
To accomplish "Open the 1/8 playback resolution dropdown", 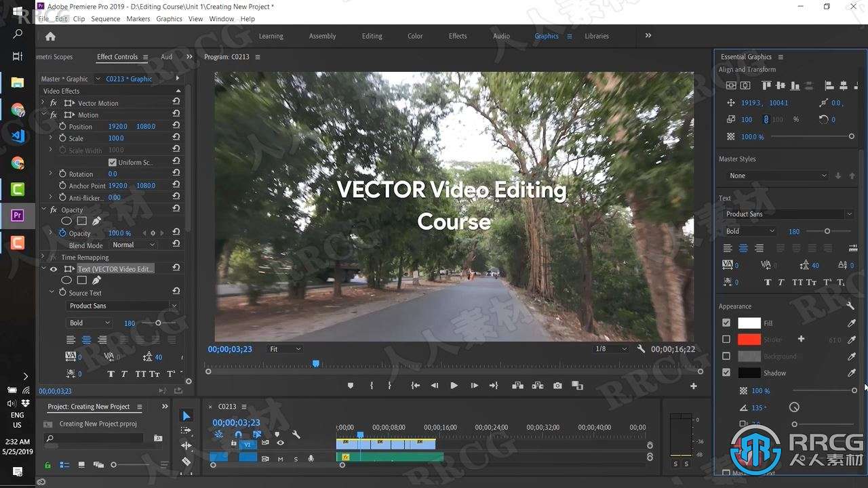I will pyautogui.click(x=610, y=349).
